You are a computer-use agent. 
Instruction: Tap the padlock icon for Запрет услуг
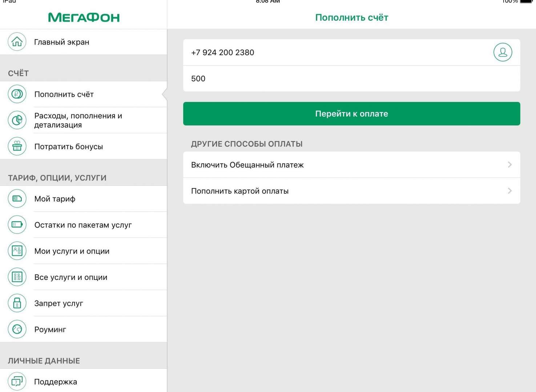pos(17,303)
